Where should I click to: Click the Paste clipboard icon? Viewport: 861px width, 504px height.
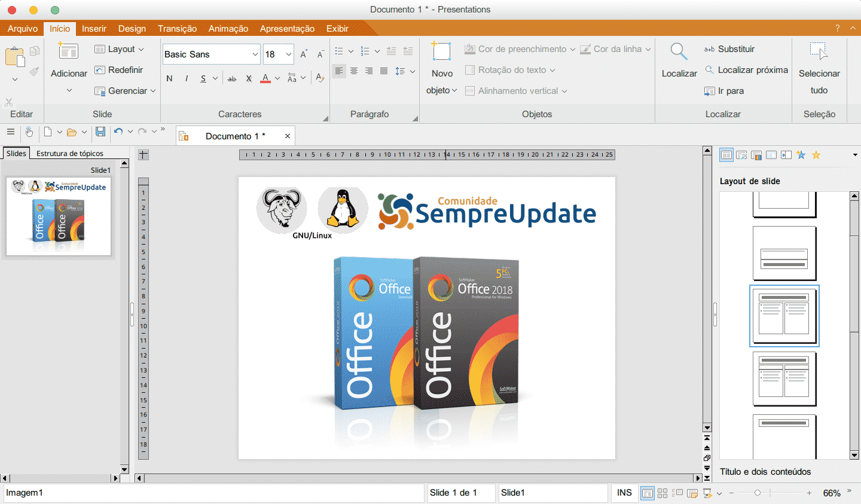pos(14,57)
